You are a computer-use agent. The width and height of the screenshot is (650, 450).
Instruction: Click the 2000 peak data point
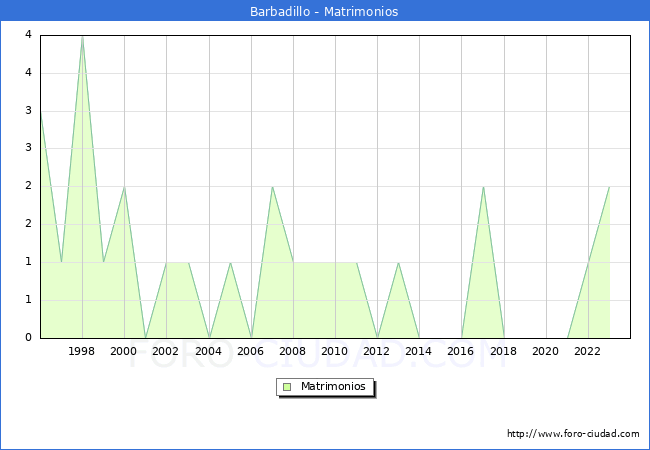coord(124,187)
